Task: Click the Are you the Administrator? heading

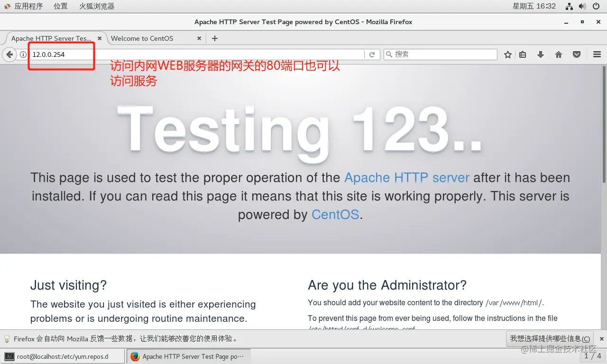Action: pyautogui.click(x=387, y=285)
